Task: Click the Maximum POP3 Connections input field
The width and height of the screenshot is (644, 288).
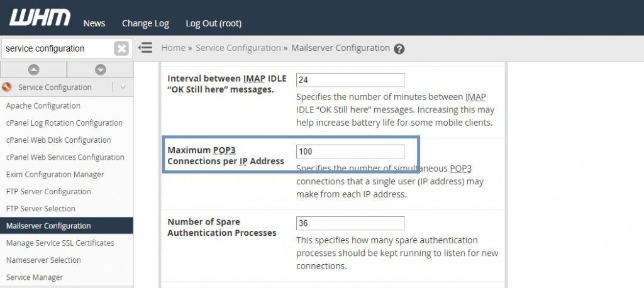Action: [x=350, y=152]
